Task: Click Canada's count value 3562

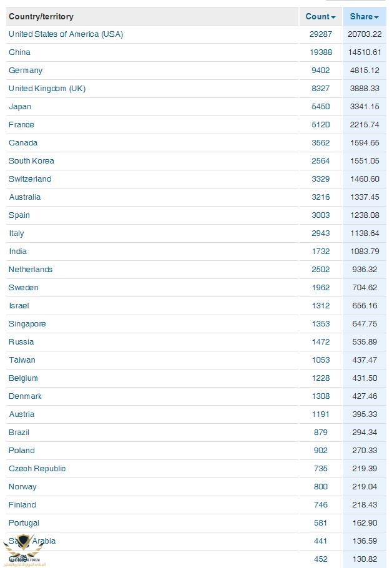Action: pos(321,143)
